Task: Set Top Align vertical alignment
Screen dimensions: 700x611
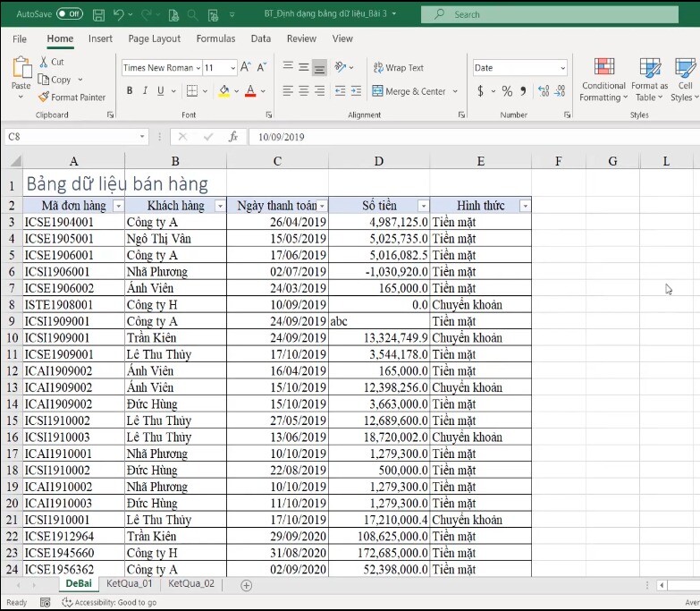Action: (x=288, y=67)
